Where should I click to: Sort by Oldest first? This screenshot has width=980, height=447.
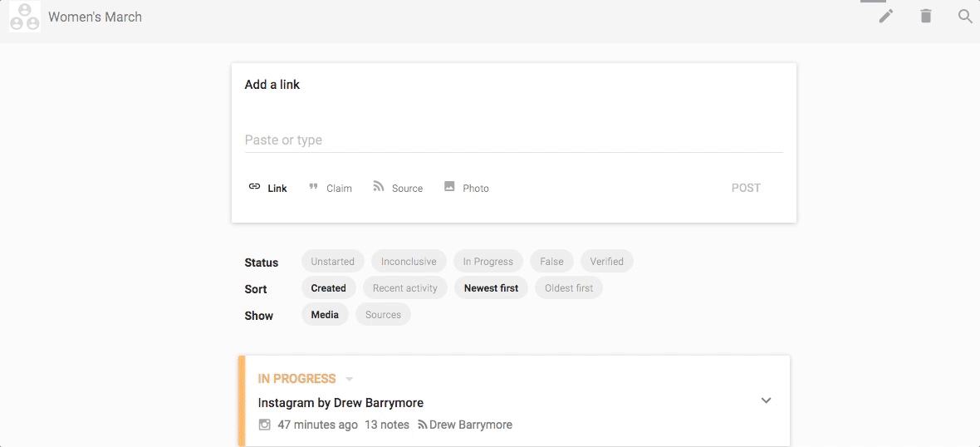click(x=569, y=288)
